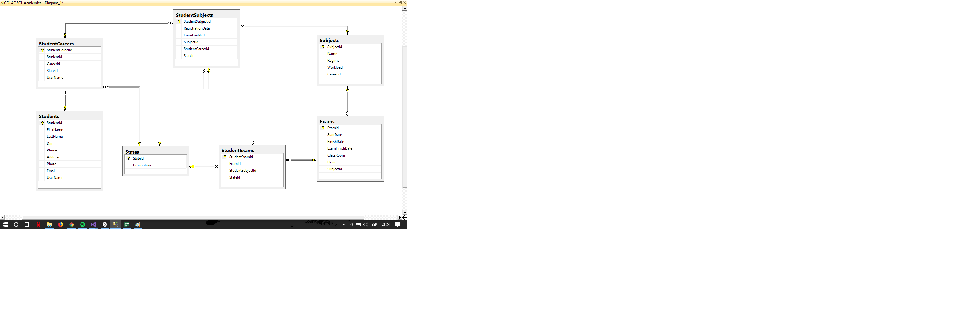Select the ClassRoom column in Exams

pos(350,156)
